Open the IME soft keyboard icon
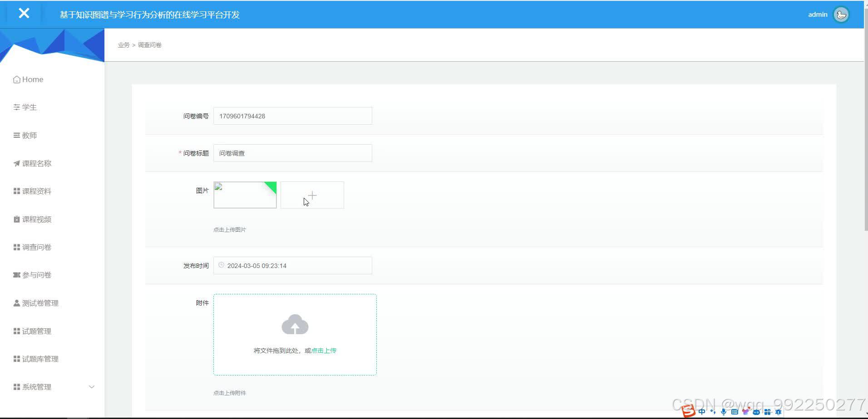The image size is (868, 419). tap(735, 412)
